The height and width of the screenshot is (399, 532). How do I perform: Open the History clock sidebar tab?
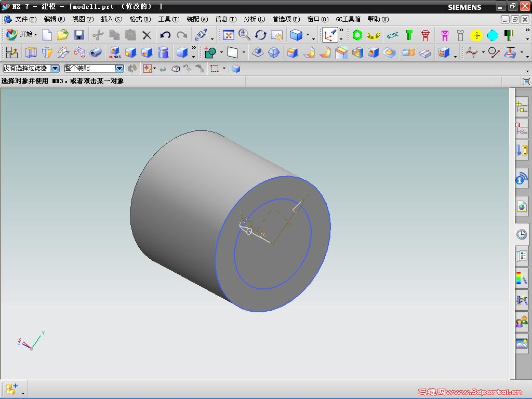point(522,234)
